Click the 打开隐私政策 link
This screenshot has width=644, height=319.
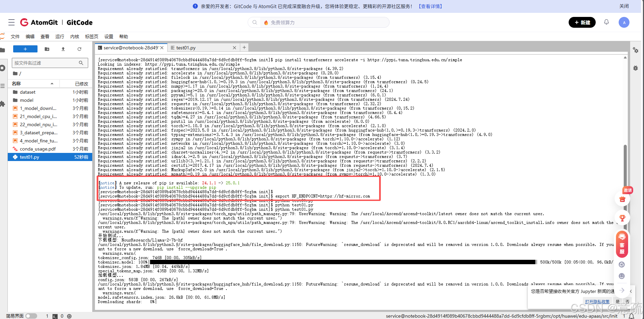pyautogui.click(x=597, y=302)
